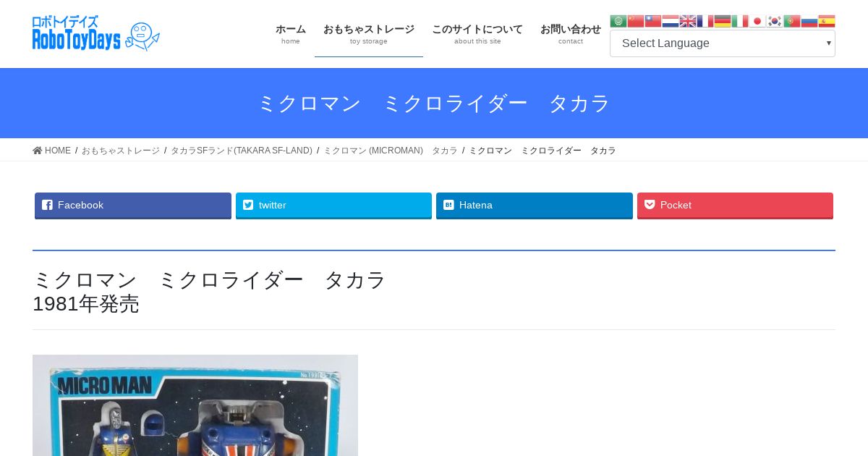The image size is (868, 456).
Task: Save the page to Pocket
Action: click(735, 206)
